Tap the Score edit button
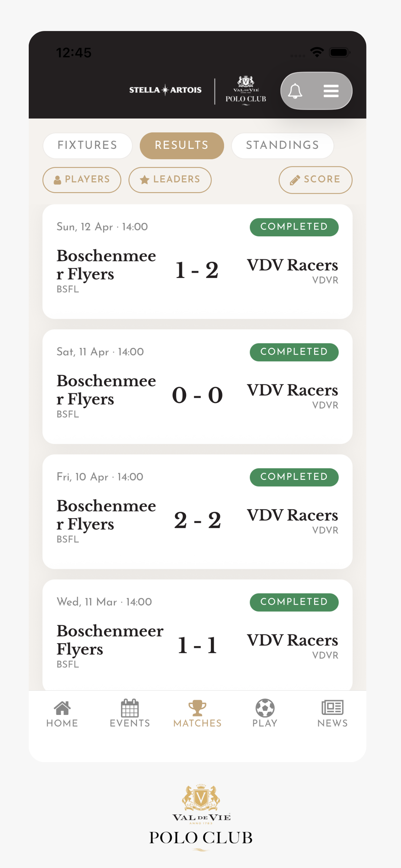Image resolution: width=401 pixels, height=868 pixels. coord(315,180)
